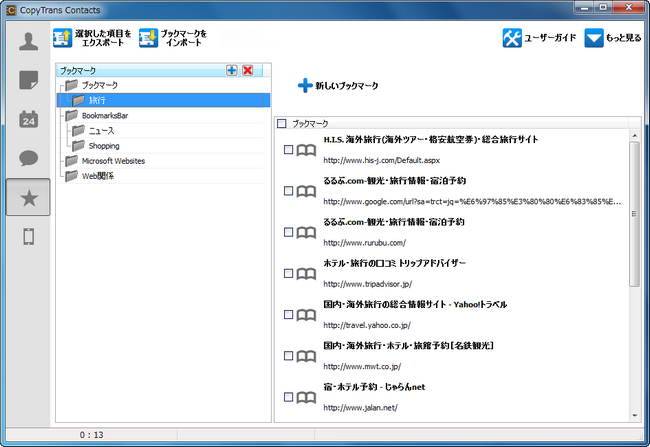Check the rurubu.com bookmark checkbox
The height and width of the screenshot is (447, 650).
(x=289, y=232)
